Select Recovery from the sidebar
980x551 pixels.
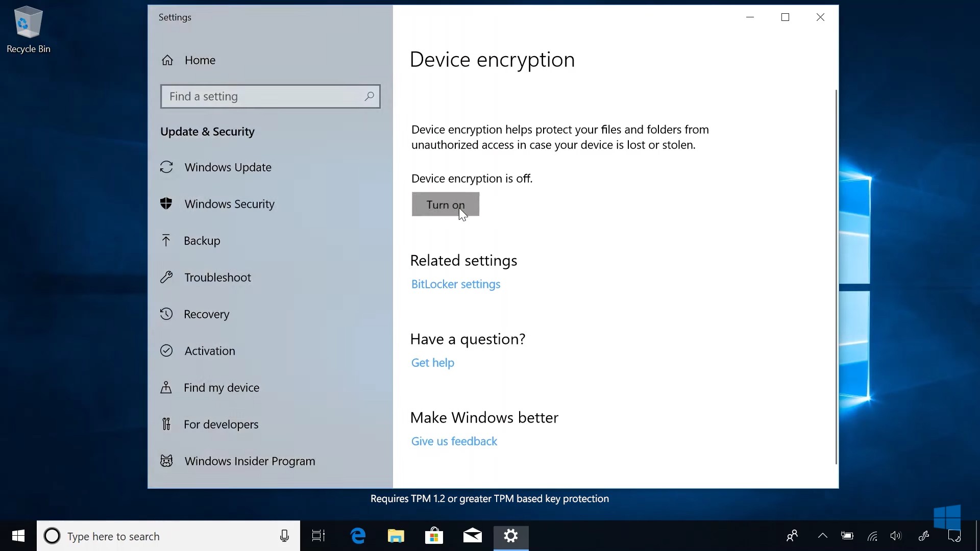(x=206, y=314)
